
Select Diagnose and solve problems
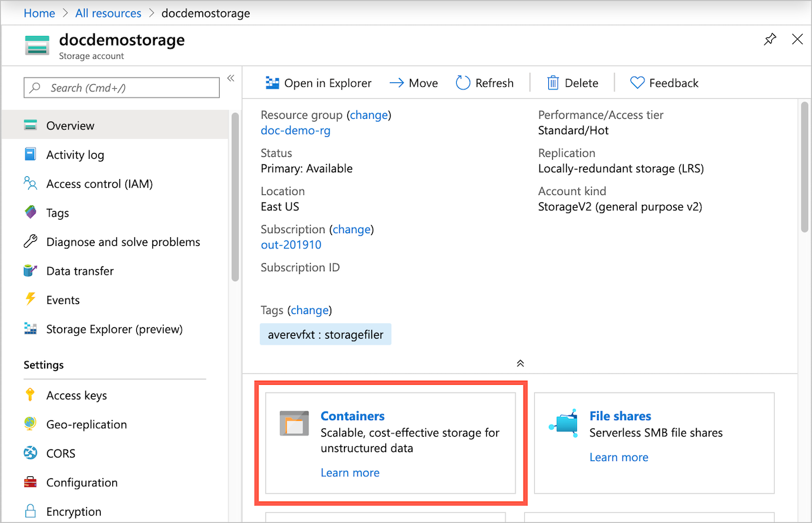(123, 242)
